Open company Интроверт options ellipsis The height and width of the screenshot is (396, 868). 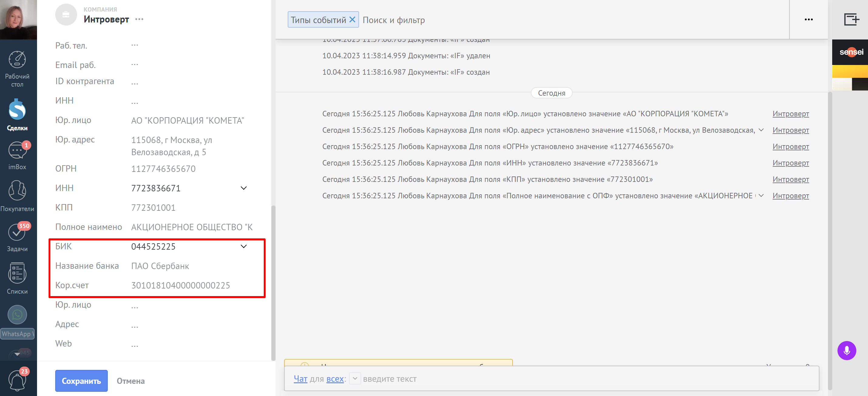(139, 19)
